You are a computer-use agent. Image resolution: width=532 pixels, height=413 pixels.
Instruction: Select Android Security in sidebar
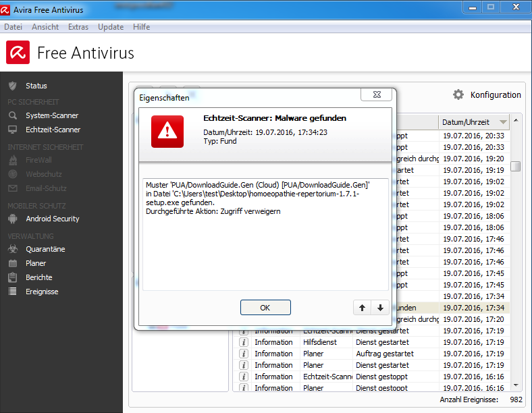click(x=53, y=219)
